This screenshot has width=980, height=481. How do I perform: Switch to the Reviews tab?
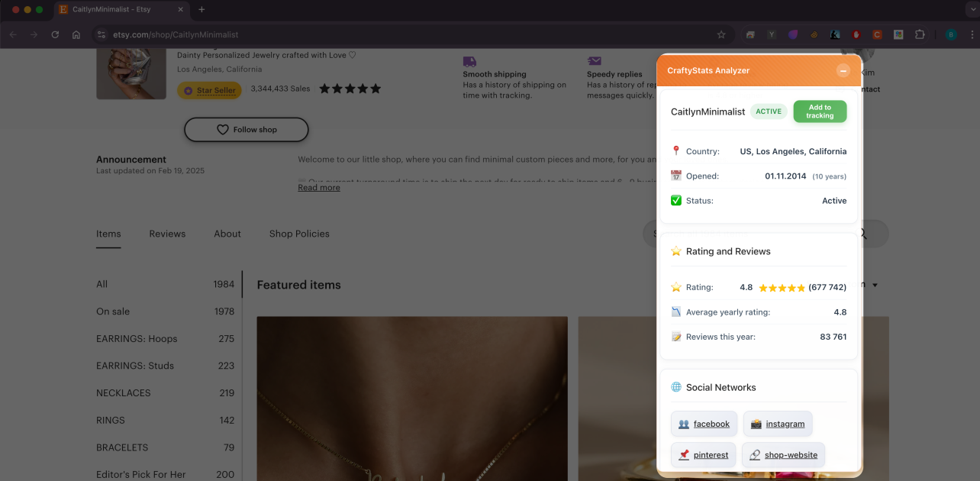point(167,234)
